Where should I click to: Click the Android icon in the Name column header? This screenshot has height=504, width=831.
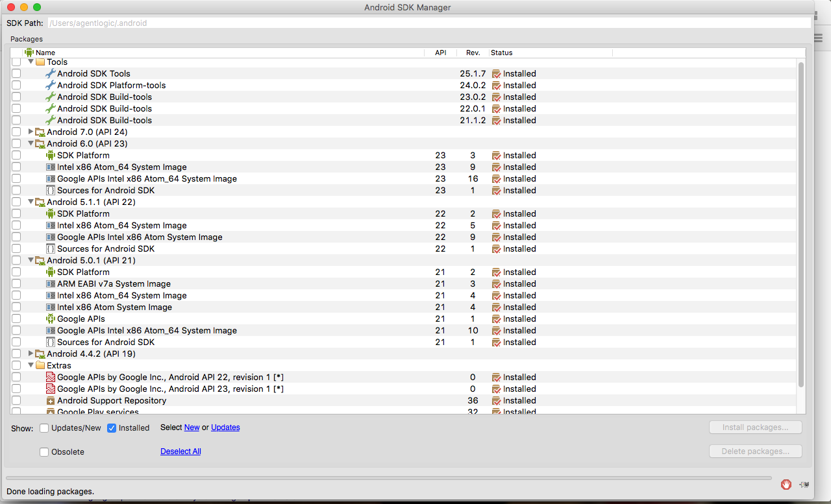tap(29, 53)
